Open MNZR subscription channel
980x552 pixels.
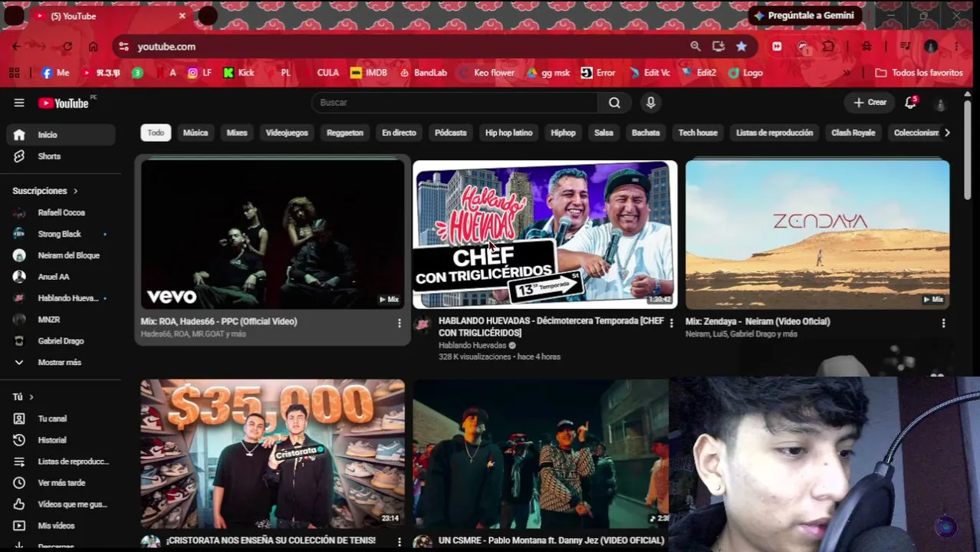point(61,320)
